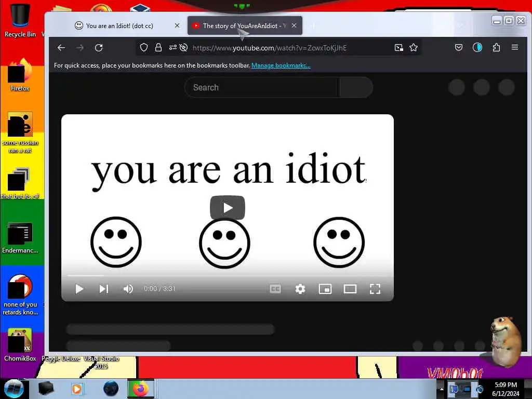Image resolution: width=532 pixels, height=399 pixels.
Task: Switch to 'You are an Idiot! (dot cc)' tab
Action: pyautogui.click(x=119, y=26)
